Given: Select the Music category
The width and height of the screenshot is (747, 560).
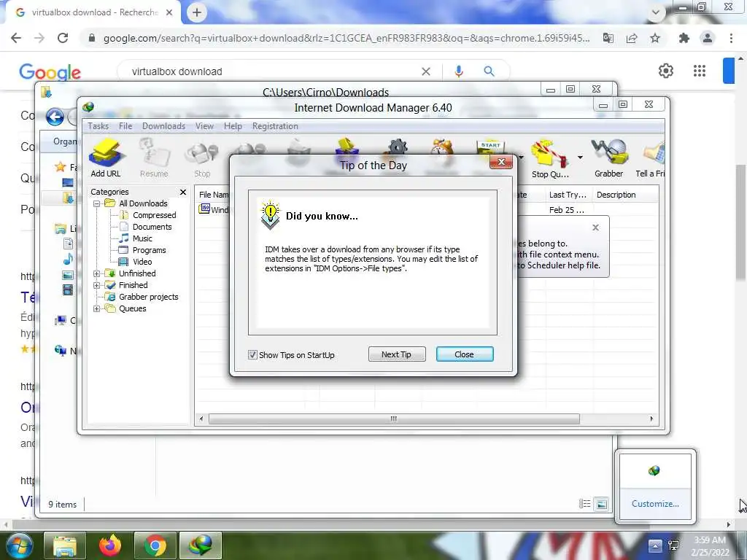Looking at the screenshot, I should click(142, 238).
